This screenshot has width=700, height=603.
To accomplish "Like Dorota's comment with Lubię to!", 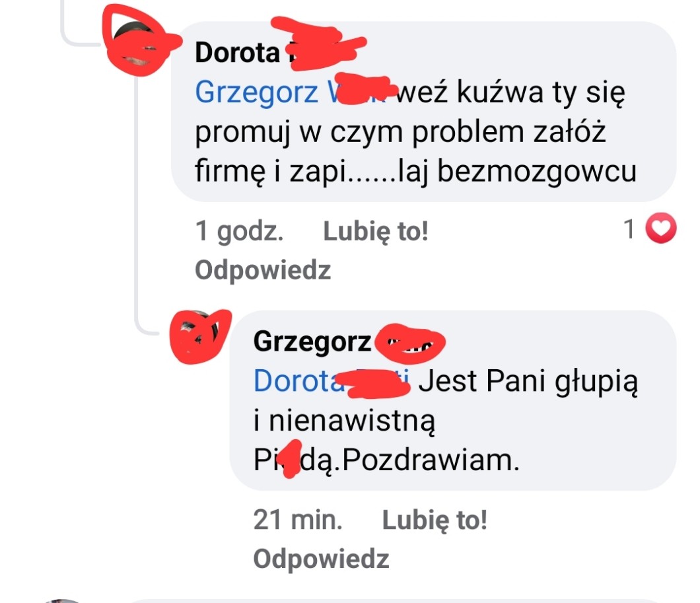I will pyautogui.click(x=376, y=231).
